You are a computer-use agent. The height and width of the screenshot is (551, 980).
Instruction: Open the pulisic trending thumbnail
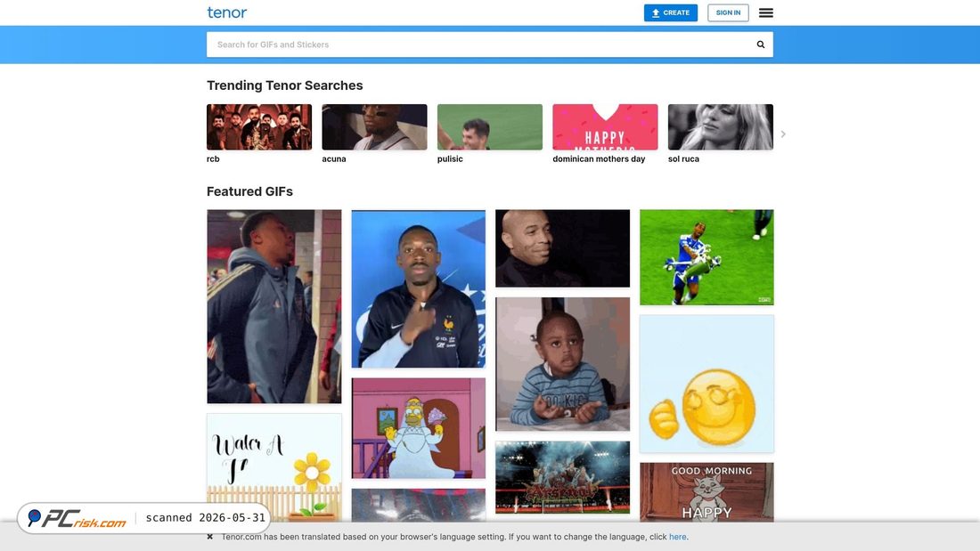[490, 126]
